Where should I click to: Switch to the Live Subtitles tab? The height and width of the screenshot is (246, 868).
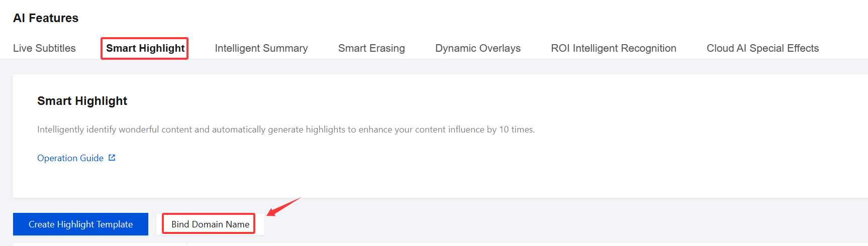coord(44,48)
